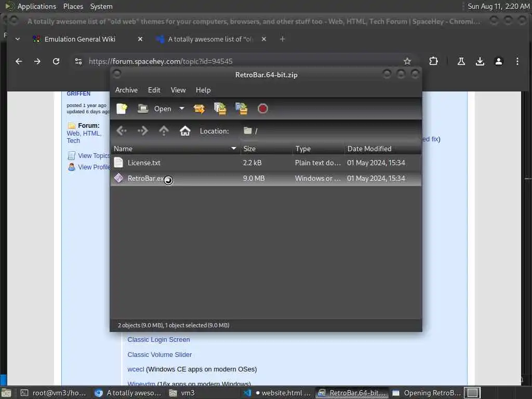Close the 'A totally awesome list' tab
This screenshot has height=399, width=532.
[x=264, y=39]
